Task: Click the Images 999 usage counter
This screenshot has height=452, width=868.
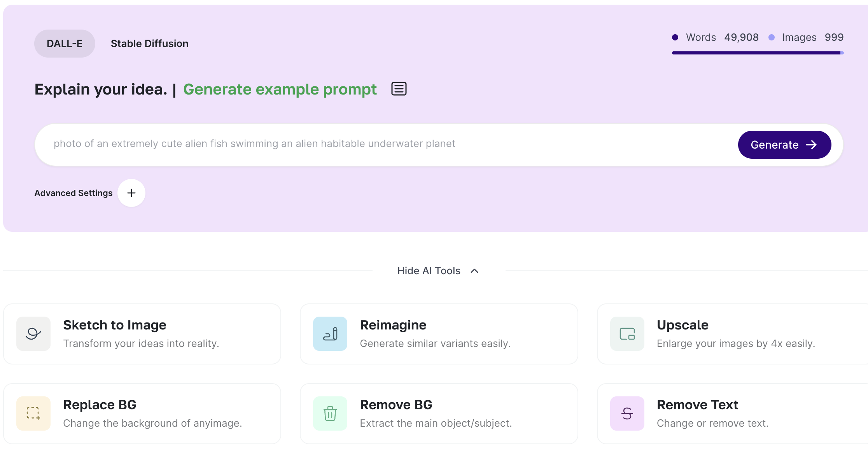Action: [x=812, y=37]
